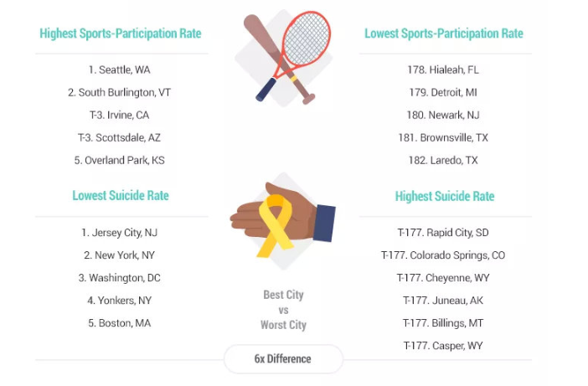Click Laredo, TX ranked 182
Image resolution: width=588 pixels, height=386 pixels.
[x=443, y=161]
